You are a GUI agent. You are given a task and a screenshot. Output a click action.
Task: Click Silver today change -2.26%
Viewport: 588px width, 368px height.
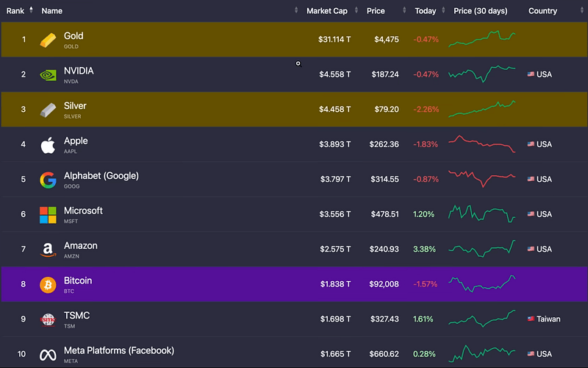click(x=426, y=109)
